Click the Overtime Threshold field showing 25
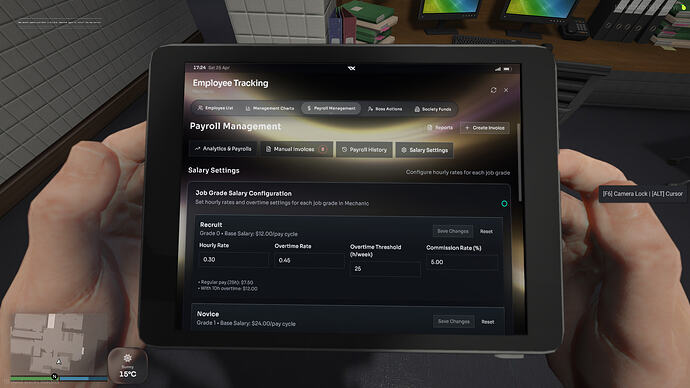690x388 pixels. tap(385, 268)
